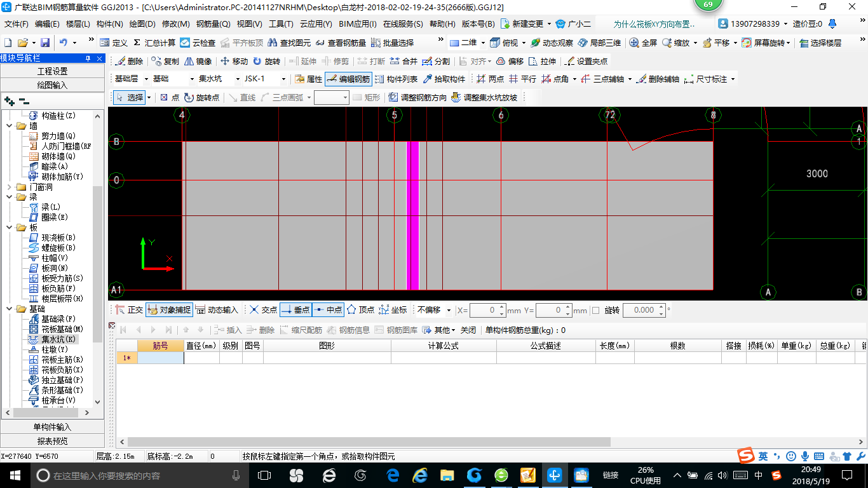This screenshot has width=868, height=488.
Task: Open the 文件(F) menu
Action: pyautogui.click(x=17, y=24)
